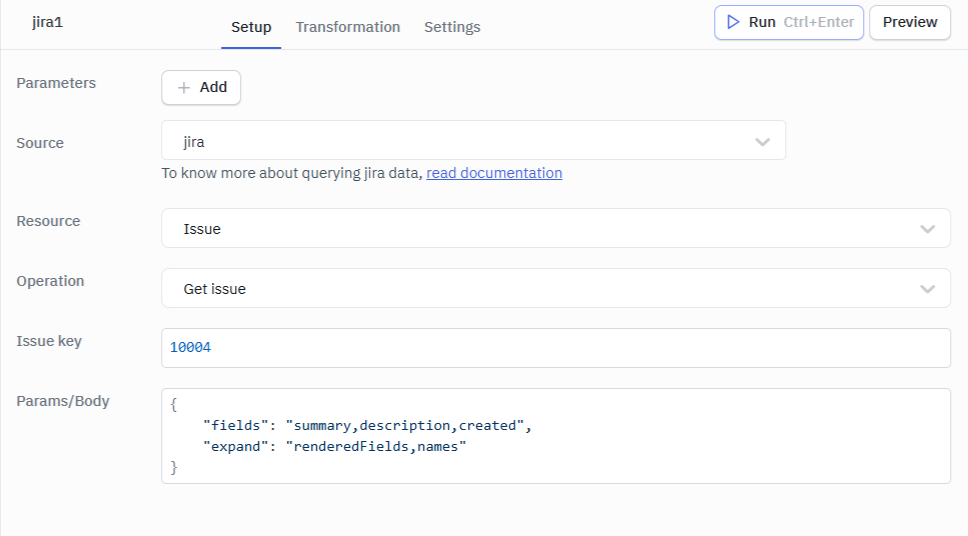Click inside the Params/Body JSON editor
This screenshot has width=968, height=536.
(x=556, y=436)
